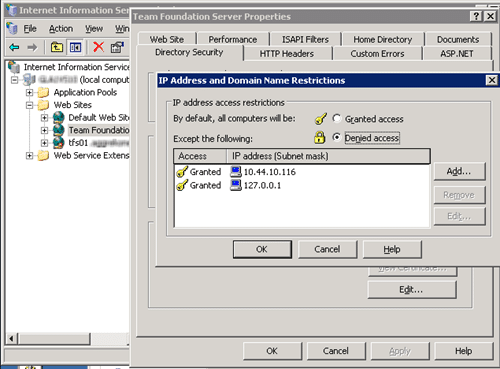Expand the Team Foundation Server node
This screenshot has height=369, width=500.
pos(44,130)
